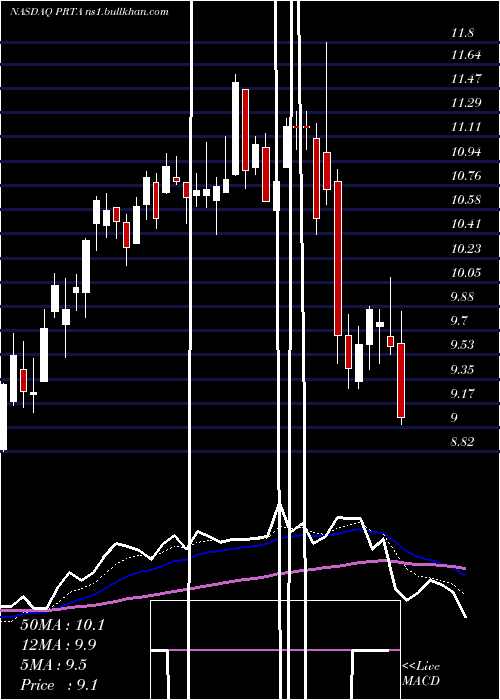Click the 10.05 price axis label

click(x=466, y=272)
